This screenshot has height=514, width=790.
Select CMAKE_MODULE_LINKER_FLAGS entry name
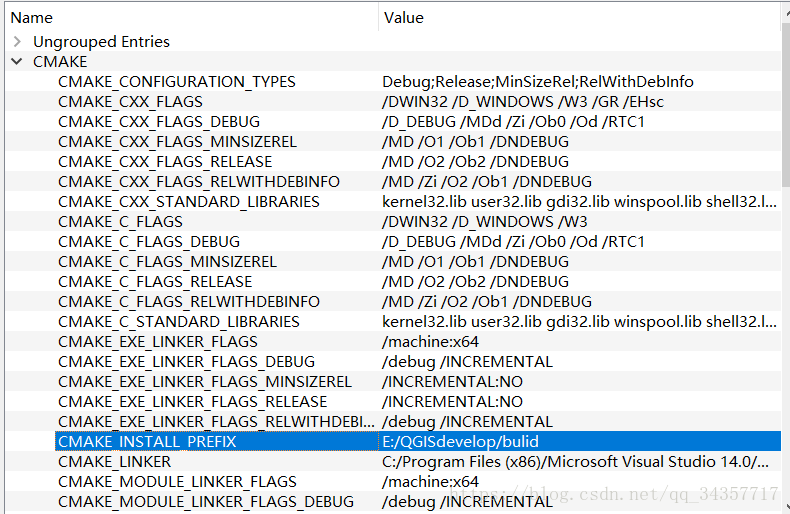click(177, 482)
